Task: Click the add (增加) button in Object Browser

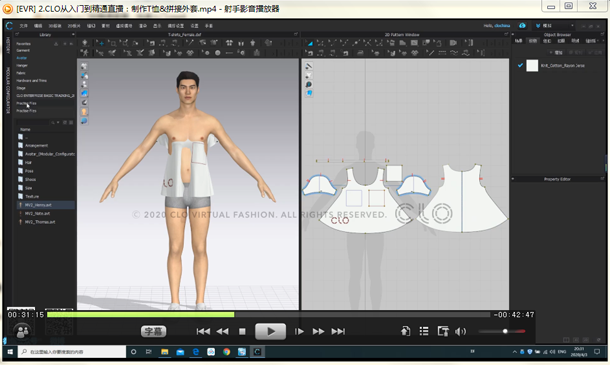Action: point(557,52)
